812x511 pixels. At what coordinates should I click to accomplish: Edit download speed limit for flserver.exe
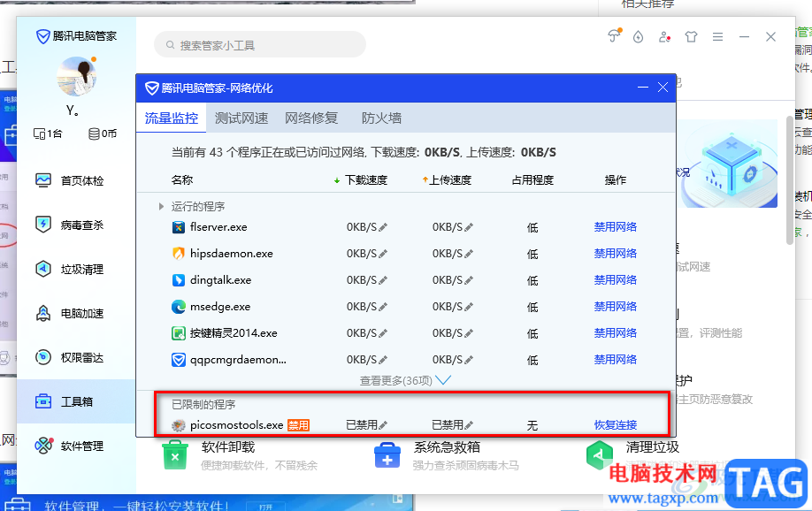coord(383,226)
